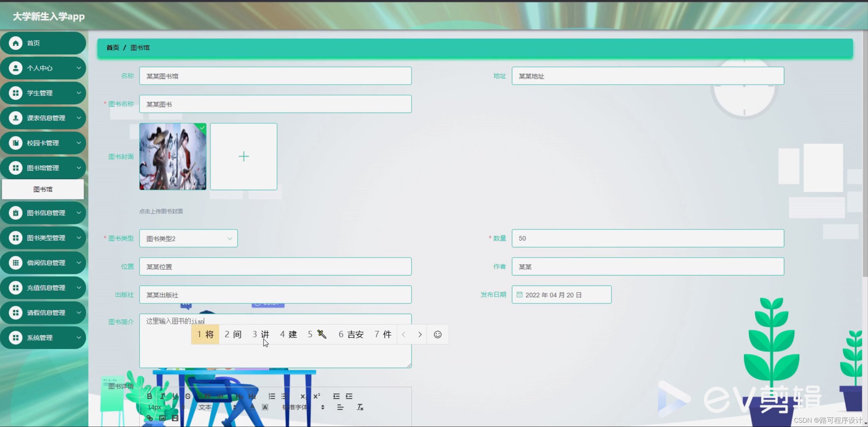The image size is (868, 427).
Task: Click the 首页 breadcrumb link
Action: coord(113,48)
